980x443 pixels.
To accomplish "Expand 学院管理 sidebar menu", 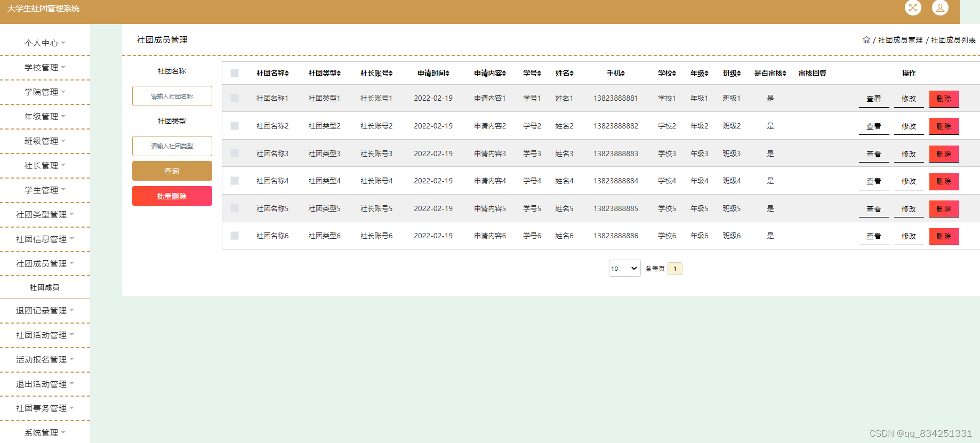I will click(45, 92).
